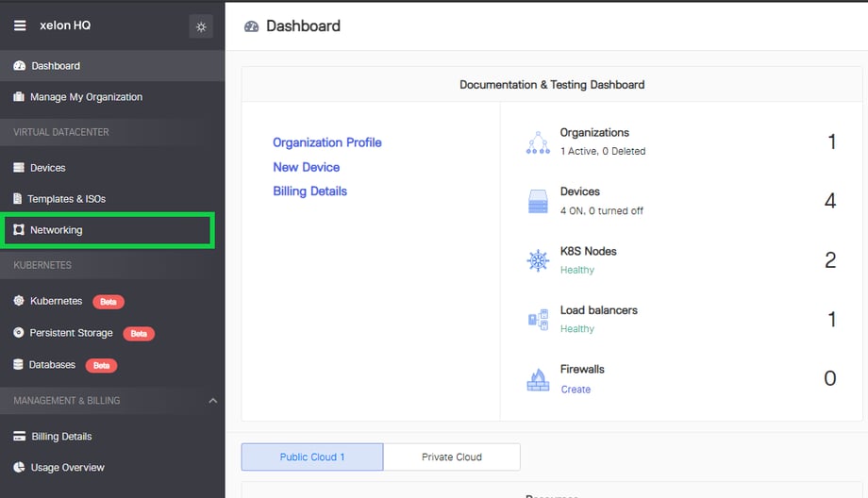This screenshot has height=498, width=868.
Task: Open Manage My Organization
Action: (x=112, y=97)
